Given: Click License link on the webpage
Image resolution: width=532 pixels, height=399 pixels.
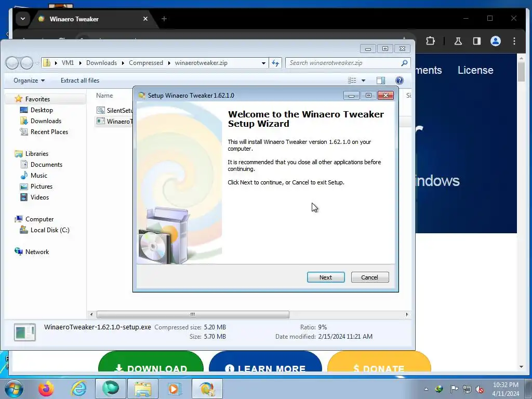Looking at the screenshot, I should [475, 70].
